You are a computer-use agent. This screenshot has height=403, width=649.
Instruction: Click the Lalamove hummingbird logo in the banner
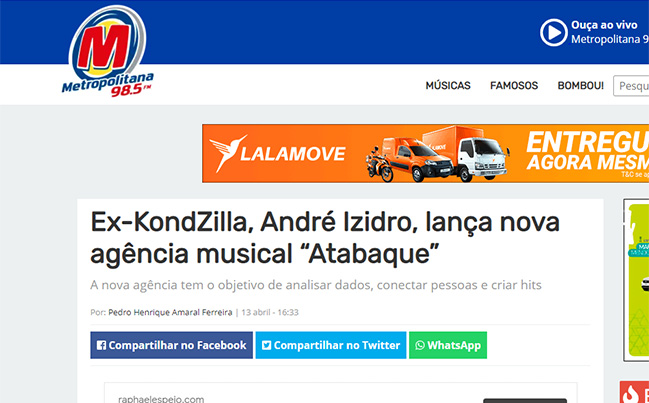click(x=228, y=153)
